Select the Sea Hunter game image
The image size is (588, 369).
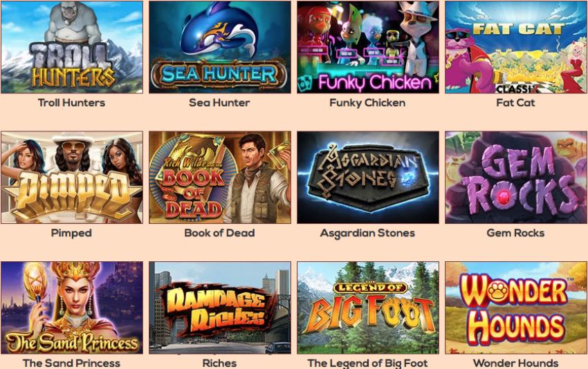pyautogui.click(x=220, y=47)
